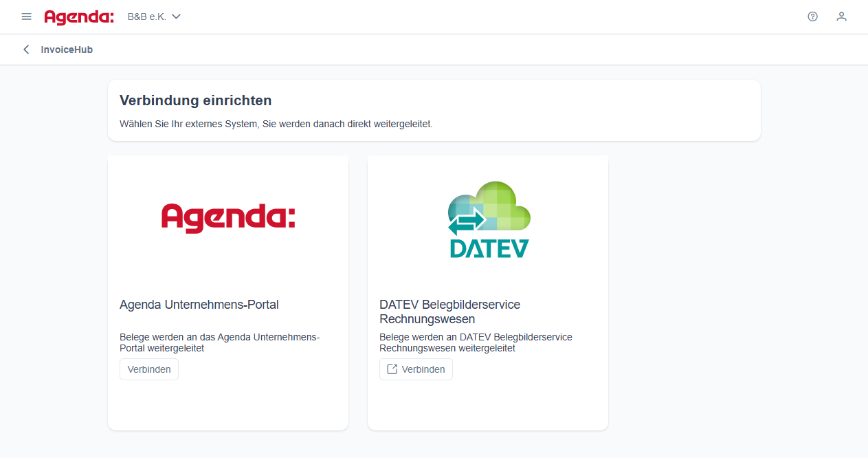Click the Agenda logo in the header

coord(79,17)
